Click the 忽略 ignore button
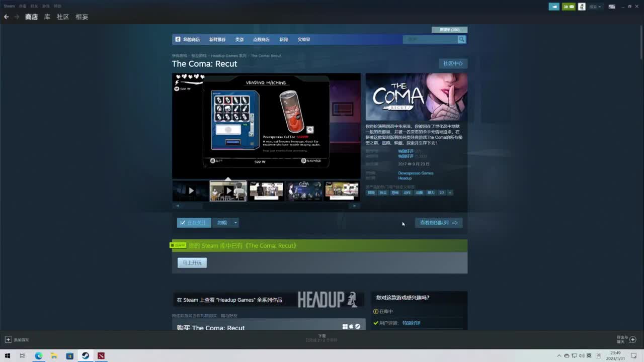The height and width of the screenshot is (362, 644). tap(222, 223)
